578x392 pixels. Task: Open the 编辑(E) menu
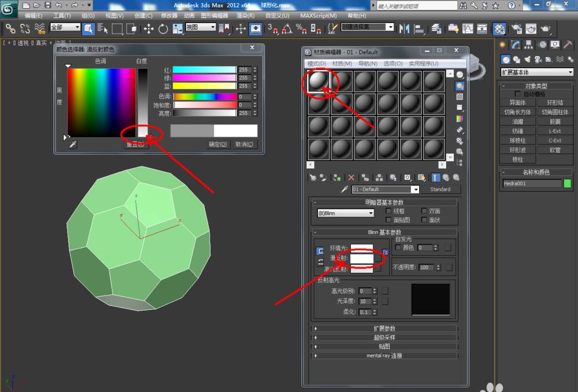point(34,16)
